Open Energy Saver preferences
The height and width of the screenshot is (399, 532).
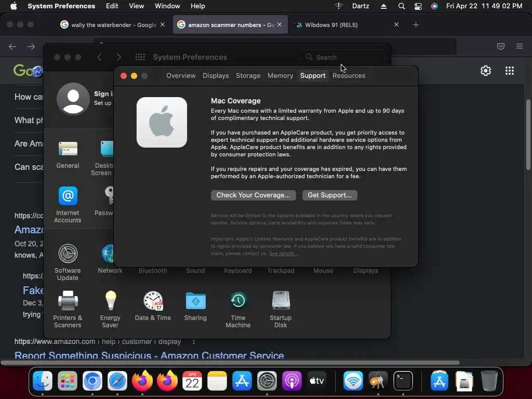[110, 310]
